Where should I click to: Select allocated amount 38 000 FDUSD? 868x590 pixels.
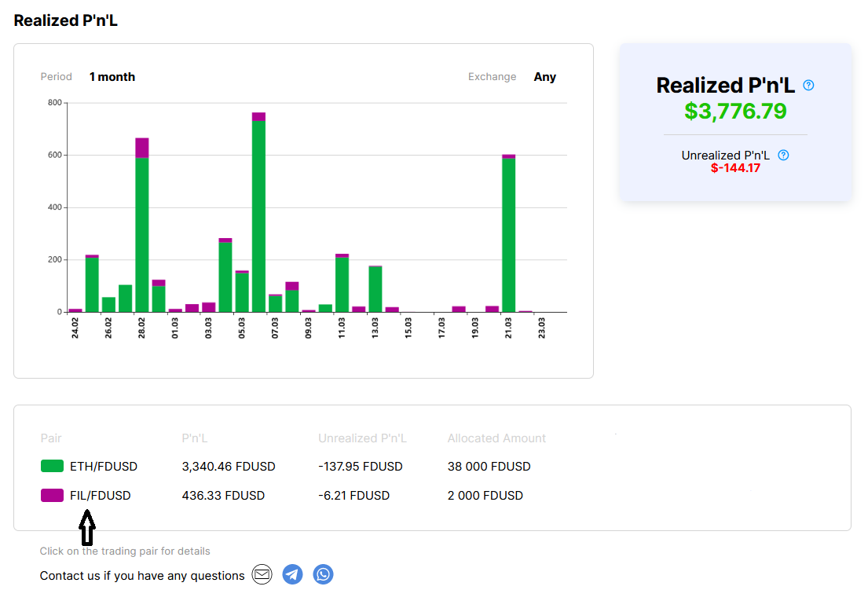coord(489,467)
